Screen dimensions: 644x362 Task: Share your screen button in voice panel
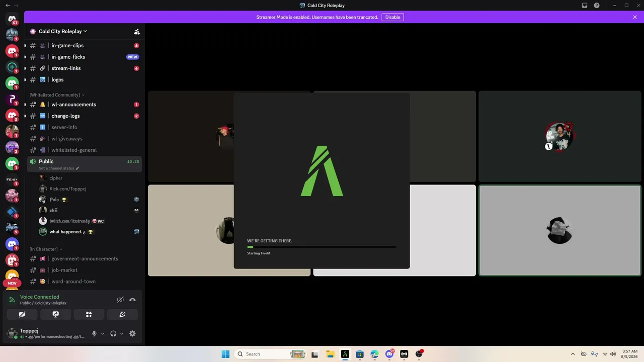[x=55, y=314]
